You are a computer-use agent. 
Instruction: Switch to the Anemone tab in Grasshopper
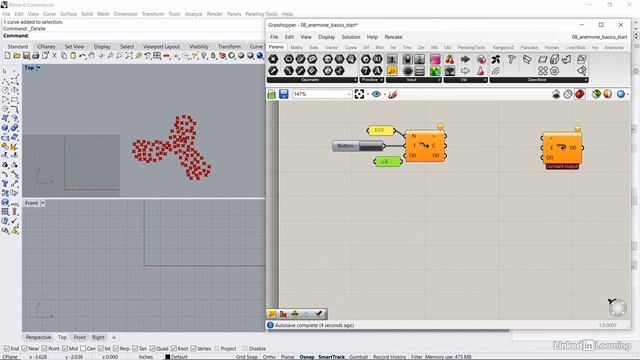614,47
